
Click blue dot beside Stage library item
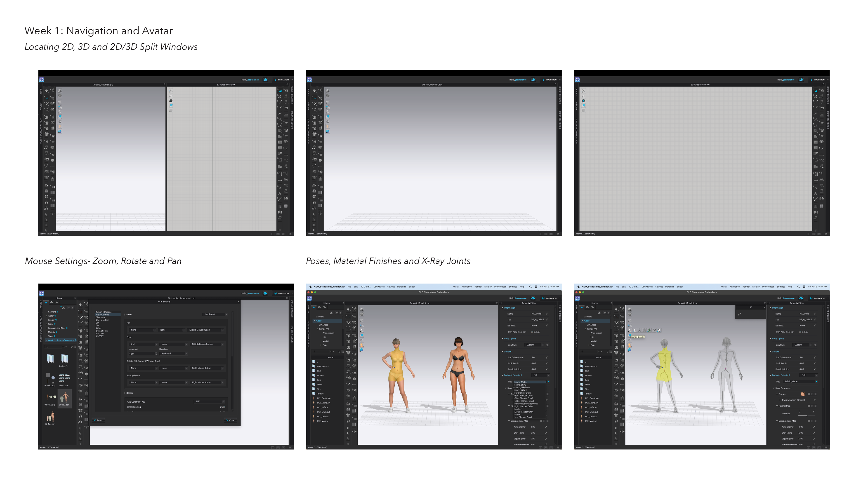click(x=54, y=336)
